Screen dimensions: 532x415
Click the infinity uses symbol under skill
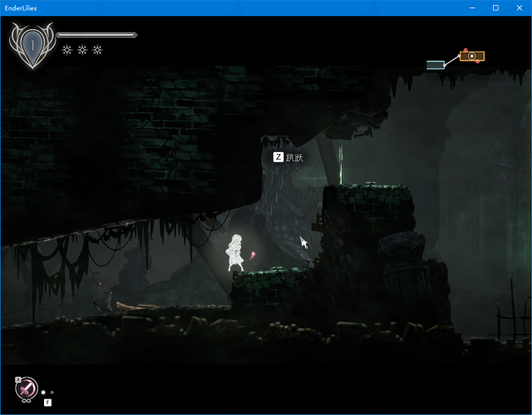coord(27,401)
